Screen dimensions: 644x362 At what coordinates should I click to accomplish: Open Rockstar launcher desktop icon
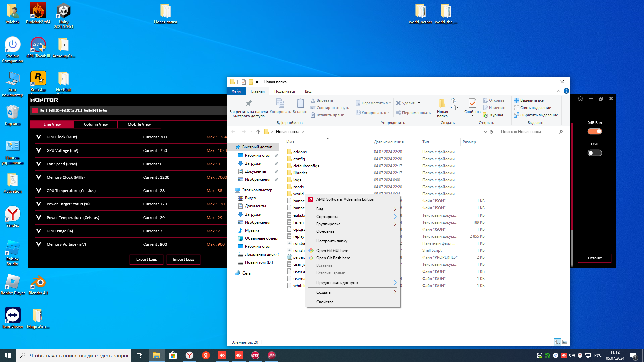coord(38,81)
